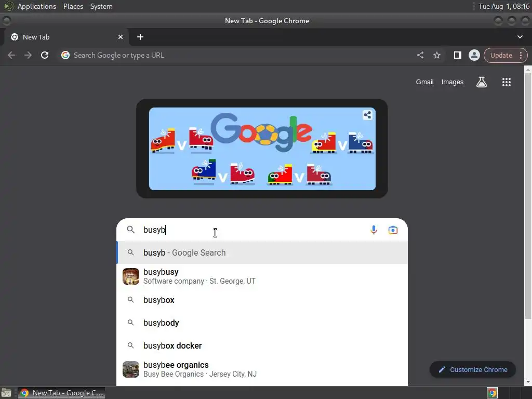This screenshot has height=399, width=532.
Task: Click the page vertical scrollbar
Action: [528, 196]
